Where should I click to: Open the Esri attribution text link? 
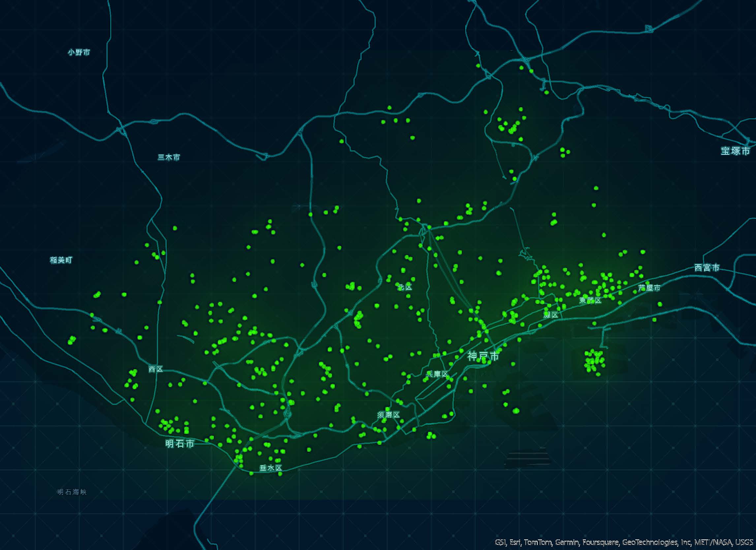(x=515, y=542)
